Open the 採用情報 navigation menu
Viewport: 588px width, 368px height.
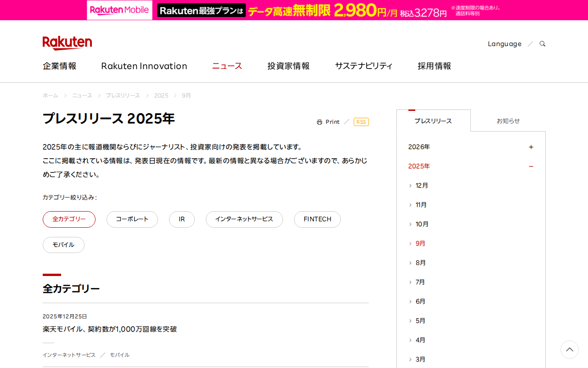(434, 66)
